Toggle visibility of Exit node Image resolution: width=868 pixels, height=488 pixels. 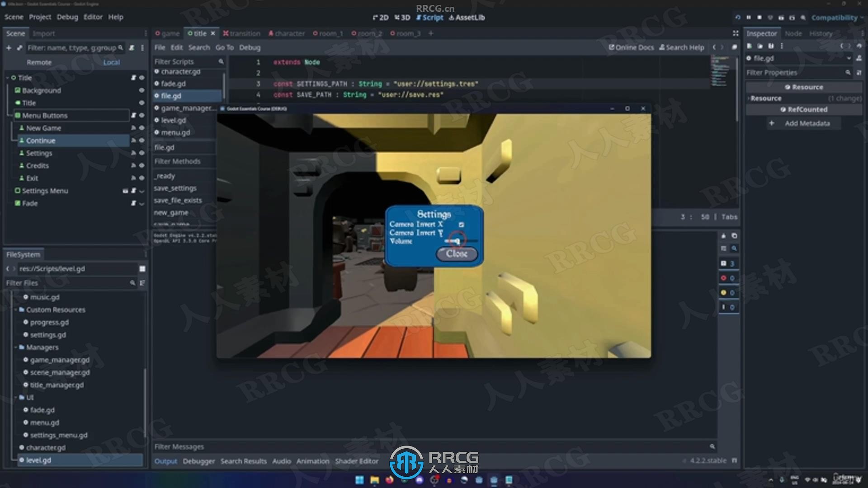pyautogui.click(x=142, y=178)
